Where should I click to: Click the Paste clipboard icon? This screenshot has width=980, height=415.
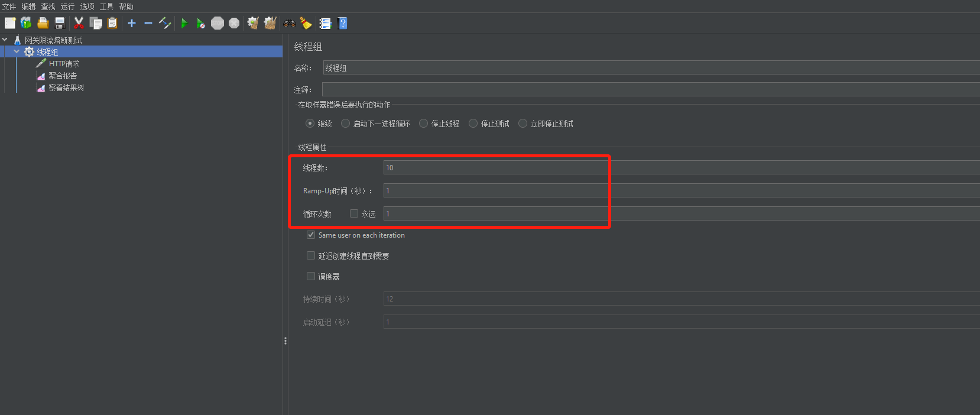(x=112, y=23)
